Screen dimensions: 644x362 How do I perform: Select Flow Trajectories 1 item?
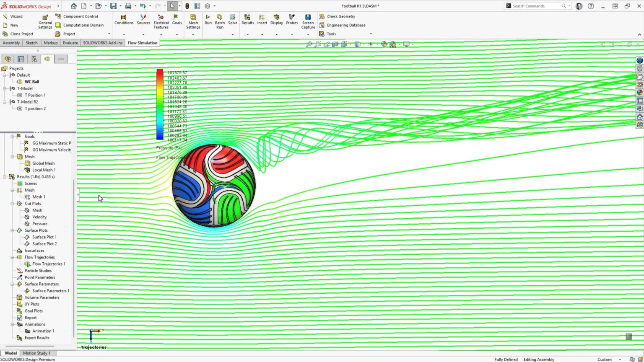pyautogui.click(x=45, y=264)
